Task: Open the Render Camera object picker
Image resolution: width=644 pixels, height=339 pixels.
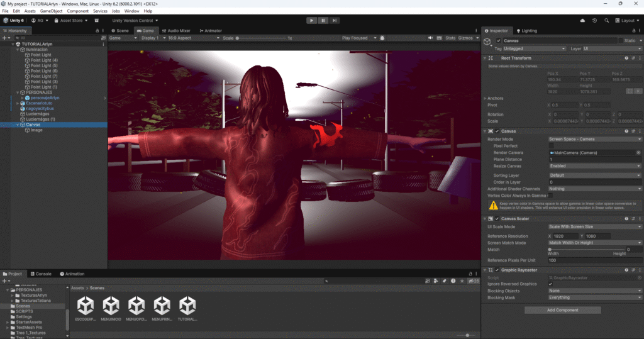Action: (x=638, y=153)
